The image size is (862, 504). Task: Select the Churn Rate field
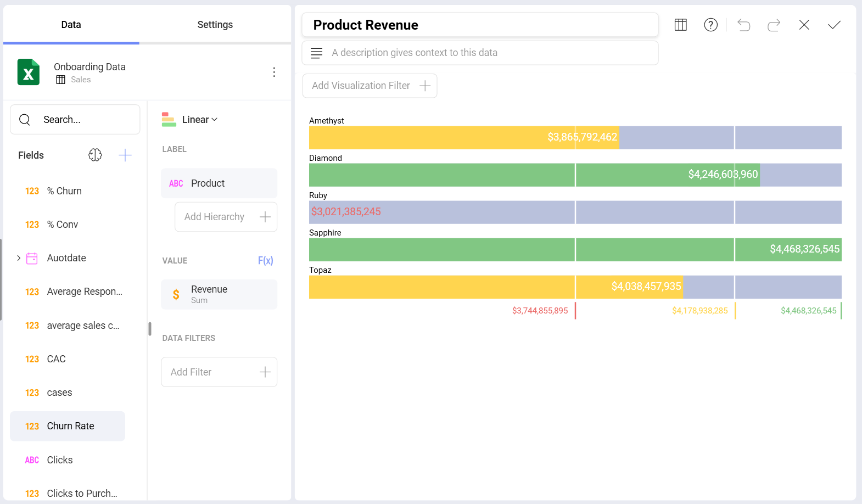click(68, 426)
